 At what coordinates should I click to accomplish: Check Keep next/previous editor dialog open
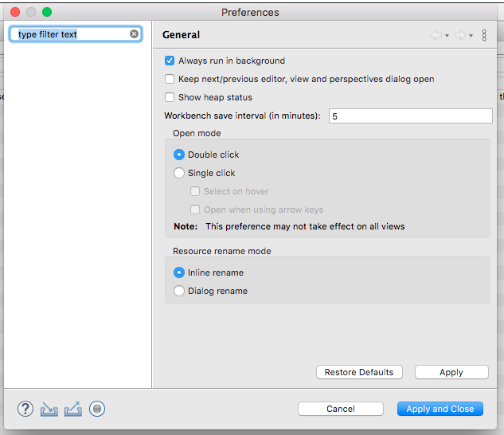(170, 79)
